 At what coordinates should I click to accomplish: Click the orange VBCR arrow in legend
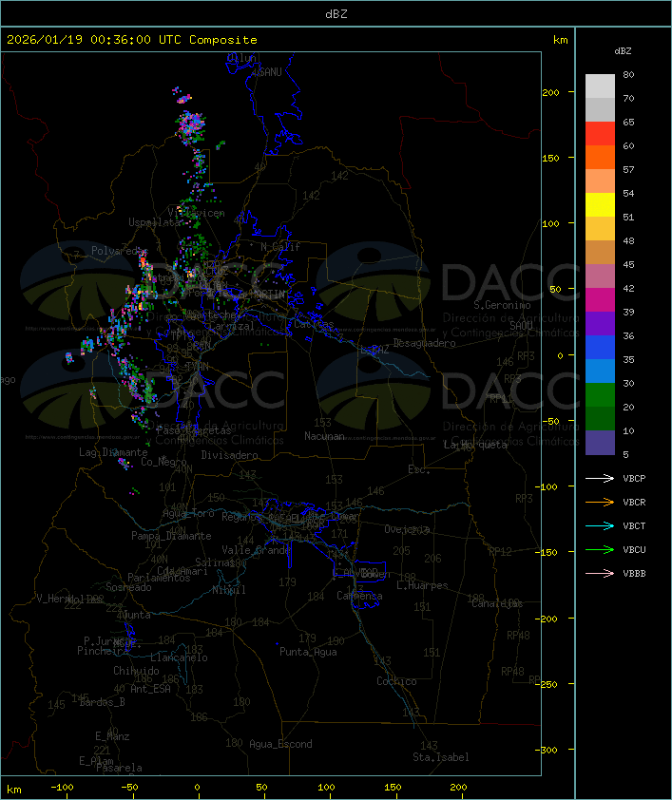(x=601, y=503)
